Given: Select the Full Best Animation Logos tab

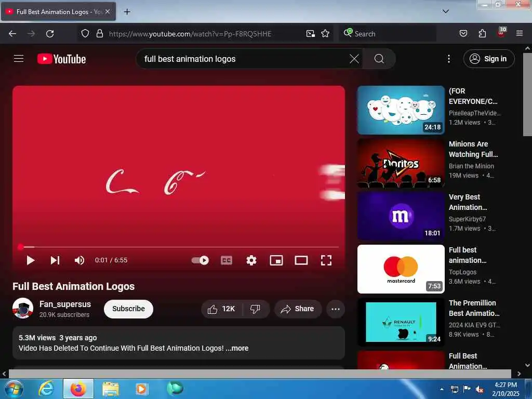Looking at the screenshot, I should 59,11.
